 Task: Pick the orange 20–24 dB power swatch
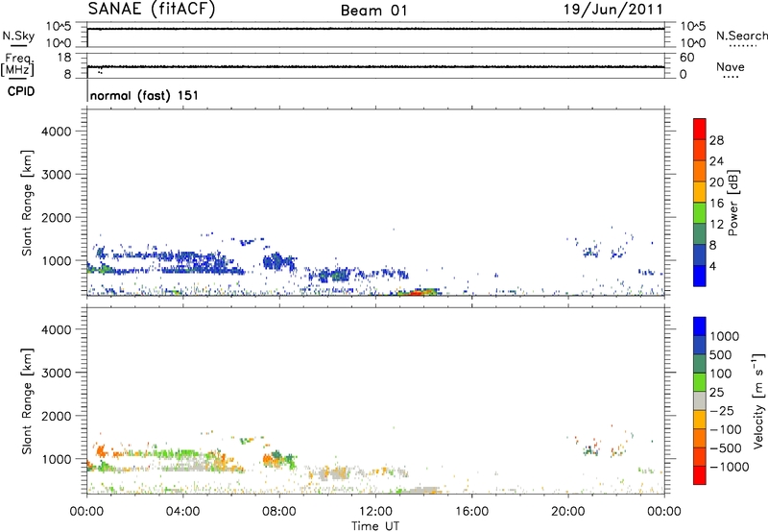point(700,171)
